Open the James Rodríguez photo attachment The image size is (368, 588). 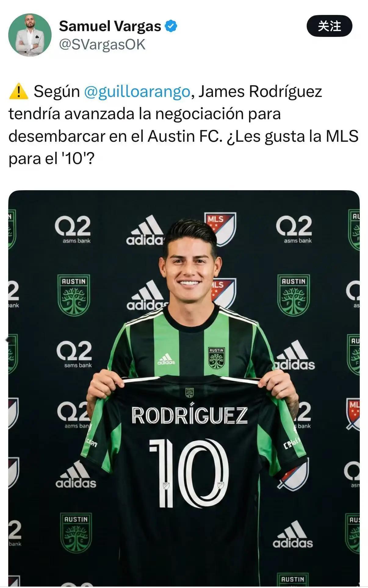coord(184,389)
